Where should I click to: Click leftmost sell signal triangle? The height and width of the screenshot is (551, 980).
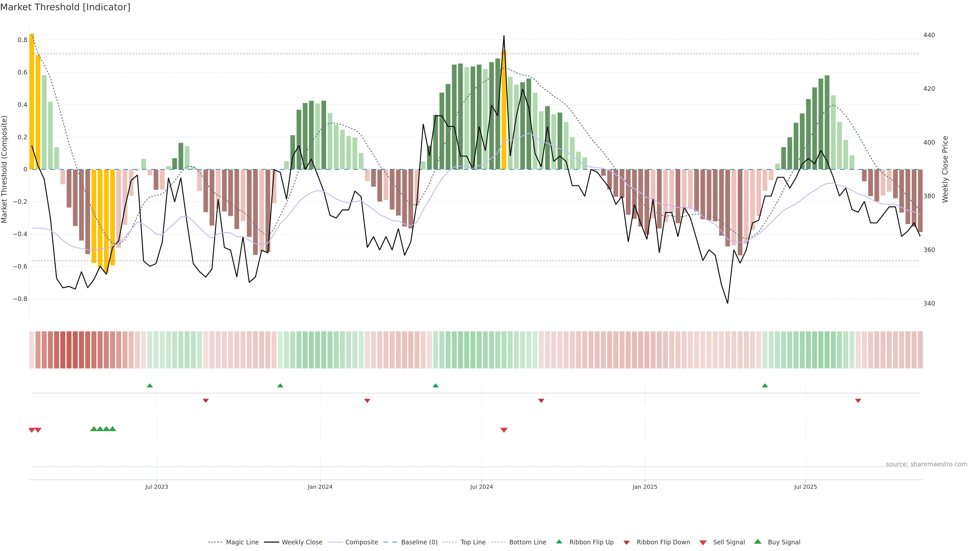pyautogui.click(x=32, y=430)
